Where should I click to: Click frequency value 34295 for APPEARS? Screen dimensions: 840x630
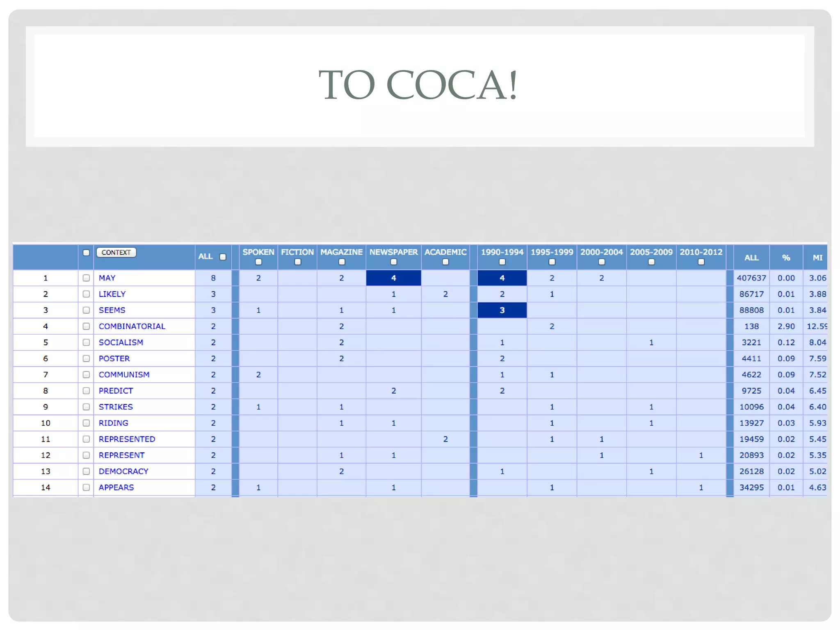click(751, 488)
